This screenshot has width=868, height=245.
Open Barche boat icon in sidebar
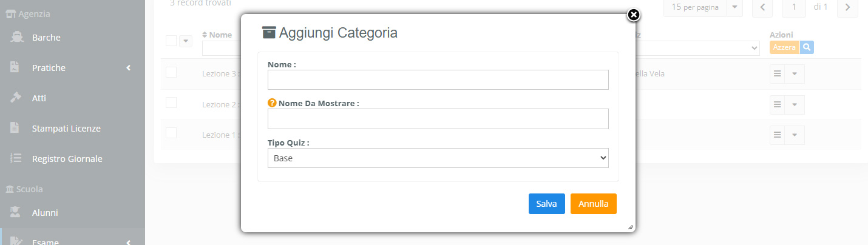click(x=16, y=38)
